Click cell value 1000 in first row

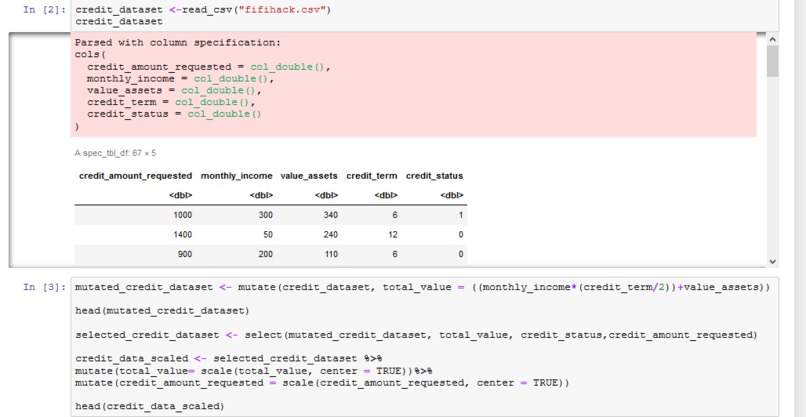[182, 215]
